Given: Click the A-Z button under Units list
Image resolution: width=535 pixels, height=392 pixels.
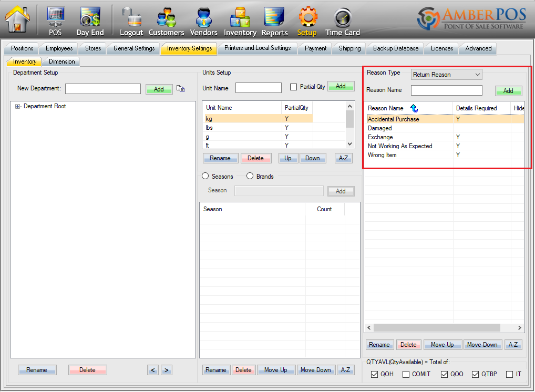Looking at the screenshot, I should tap(343, 158).
